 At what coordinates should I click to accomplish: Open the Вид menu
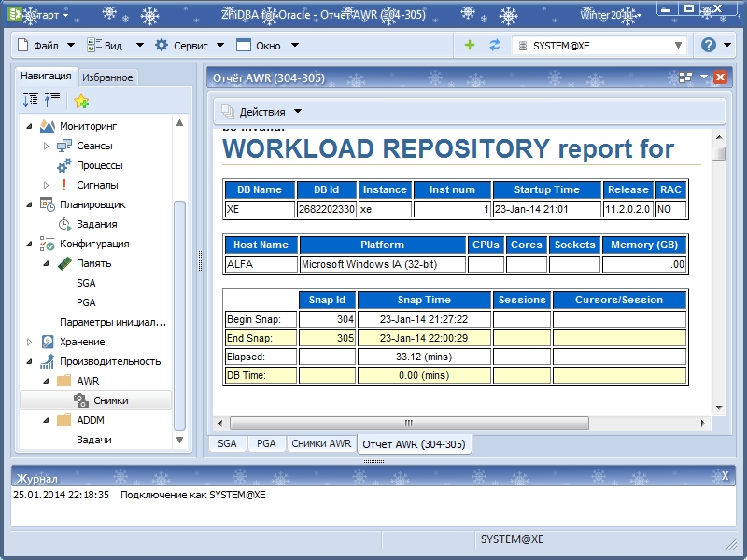[x=114, y=45]
